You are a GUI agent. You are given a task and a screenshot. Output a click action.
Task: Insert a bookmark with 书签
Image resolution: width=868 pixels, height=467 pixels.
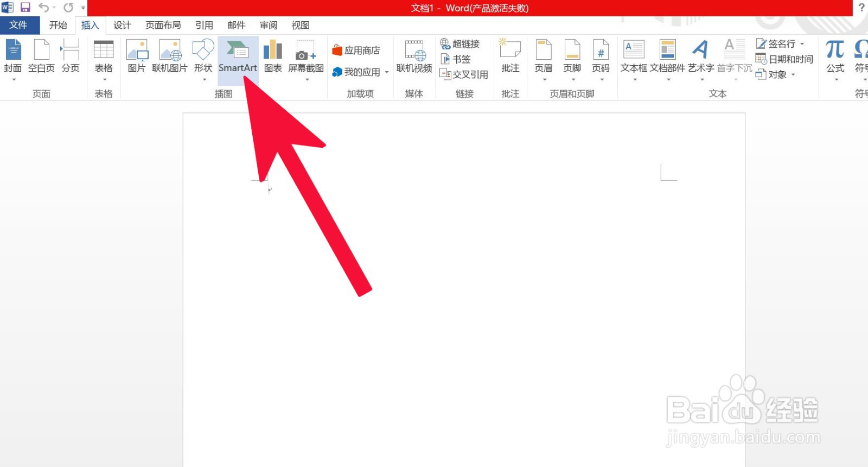point(455,59)
